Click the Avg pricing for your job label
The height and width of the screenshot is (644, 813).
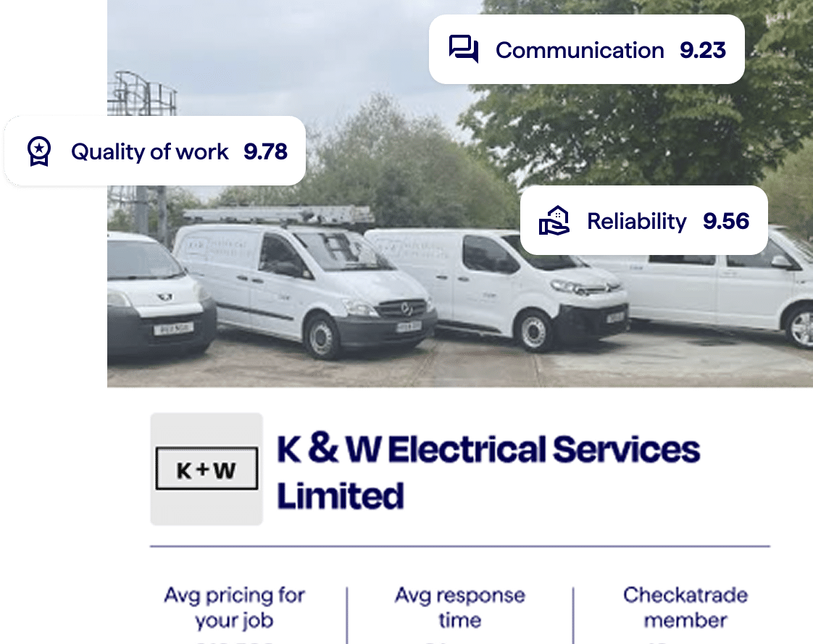coord(234,607)
